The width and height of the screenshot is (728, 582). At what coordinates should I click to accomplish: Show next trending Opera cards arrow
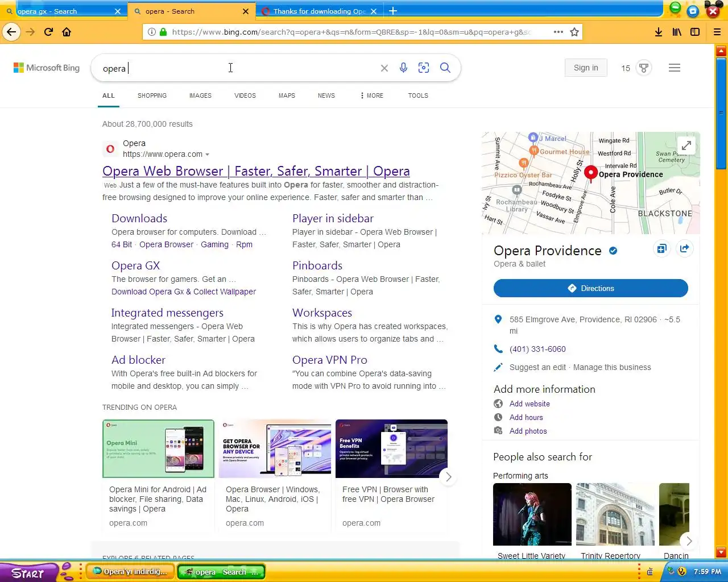point(448,477)
